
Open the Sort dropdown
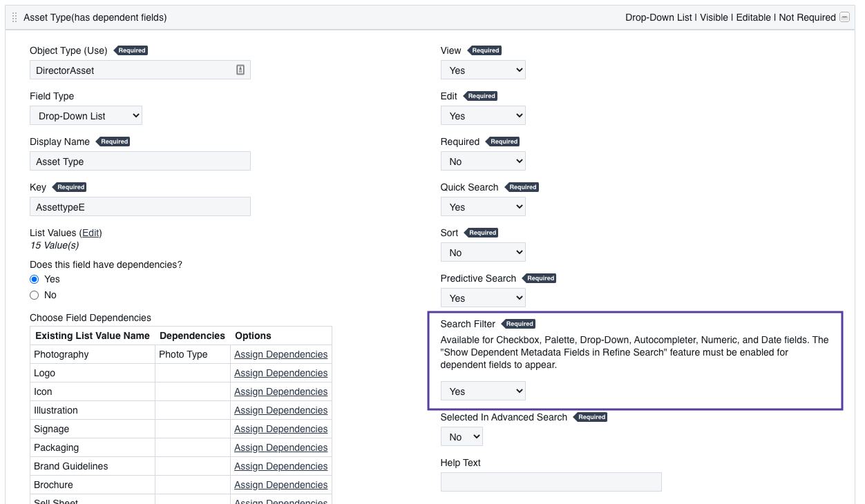pyautogui.click(x=483, y=251)
